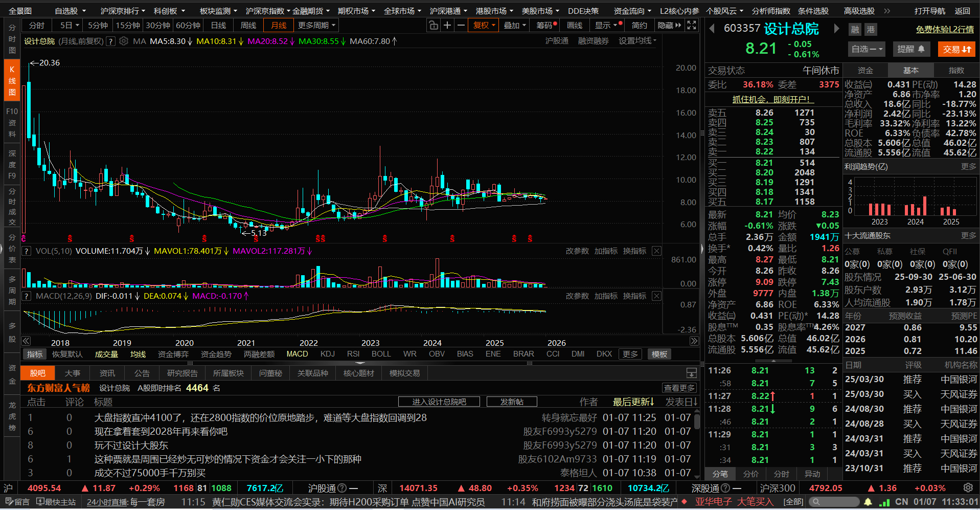Click the 融 margin badge
This screenshot has width=980, height=510.
pos(855,30)
